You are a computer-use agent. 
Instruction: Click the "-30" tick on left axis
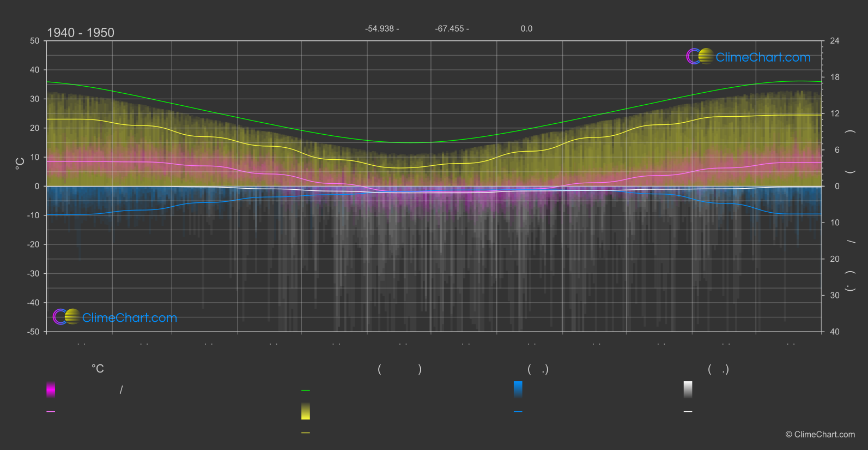pyautogui.click(x=33, y=273)
